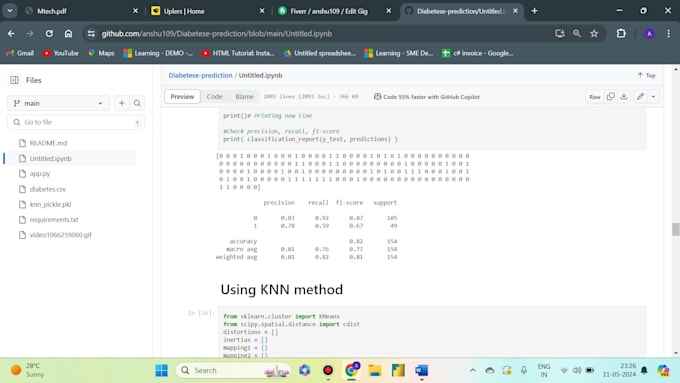Open the Gmail bookmark
Image resolution: width=680 pixels, height=383 pixels.
click(x=20, y=53)
